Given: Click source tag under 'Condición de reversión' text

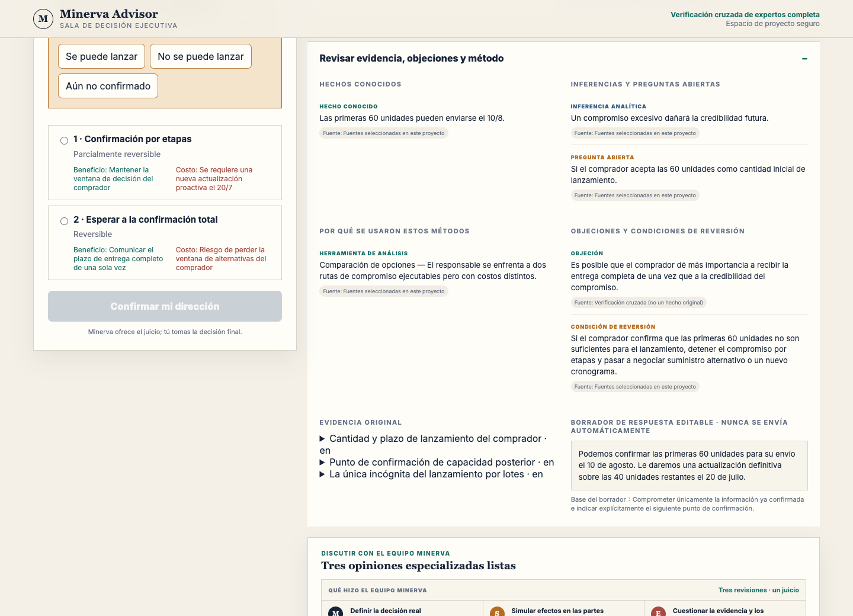Looking at the screenshot, I should coord(635,387).
